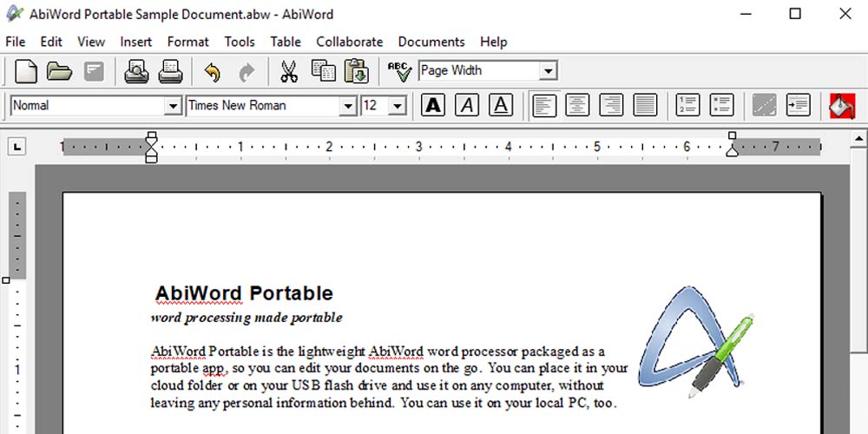The width and height of the screenshot is (868, 434).
Task: Open the Times New Roman font dropdown
Action: coord(348,106)
